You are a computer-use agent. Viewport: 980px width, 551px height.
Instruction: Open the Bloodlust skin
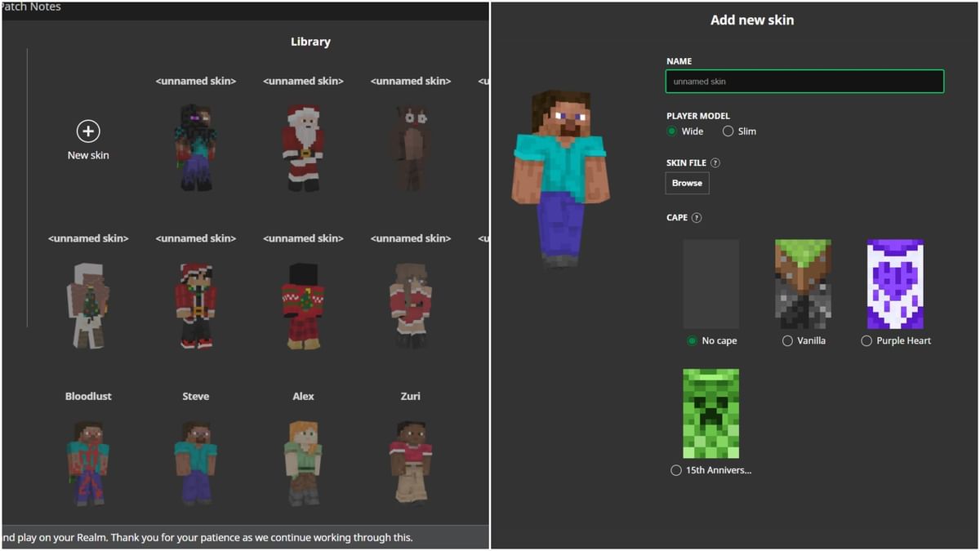(x=87, y=461)
